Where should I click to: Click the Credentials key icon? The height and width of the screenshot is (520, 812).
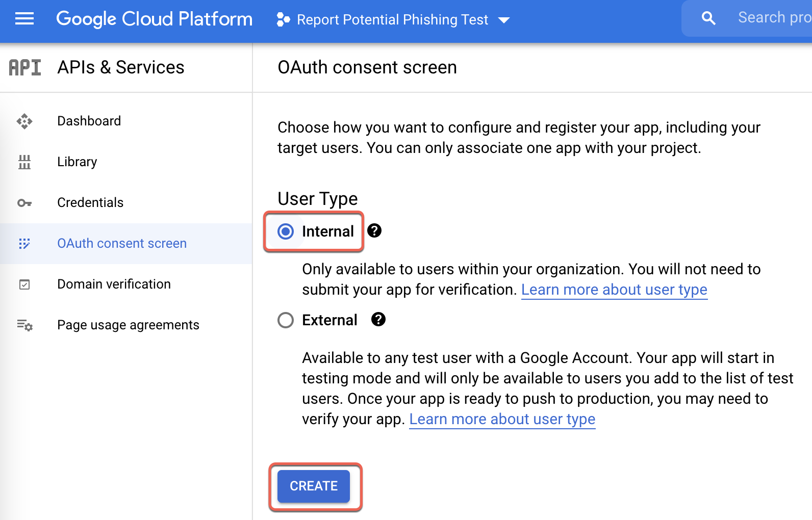24,203
